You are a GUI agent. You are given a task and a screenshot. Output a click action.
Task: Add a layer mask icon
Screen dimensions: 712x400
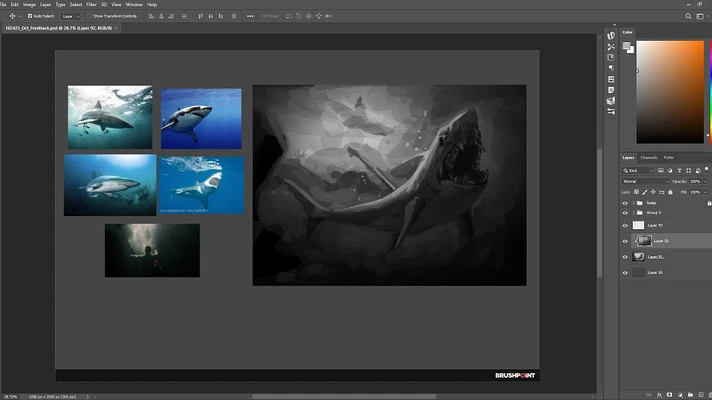(x=669, y=395)
